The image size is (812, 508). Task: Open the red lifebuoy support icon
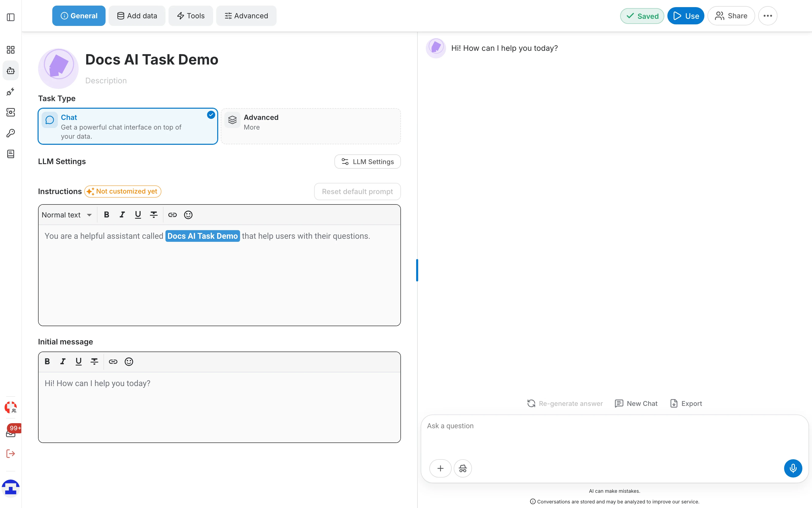tap(11, 407)
